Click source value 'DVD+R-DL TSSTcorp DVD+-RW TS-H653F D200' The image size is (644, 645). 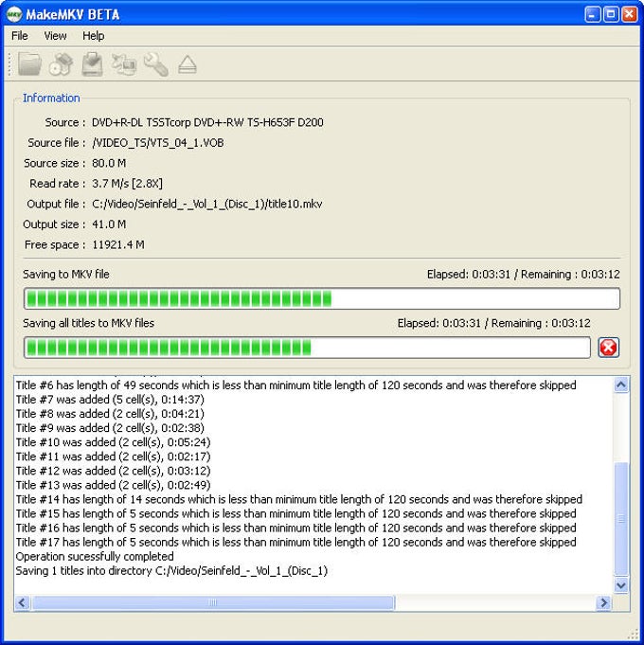(x=207, y=122)
